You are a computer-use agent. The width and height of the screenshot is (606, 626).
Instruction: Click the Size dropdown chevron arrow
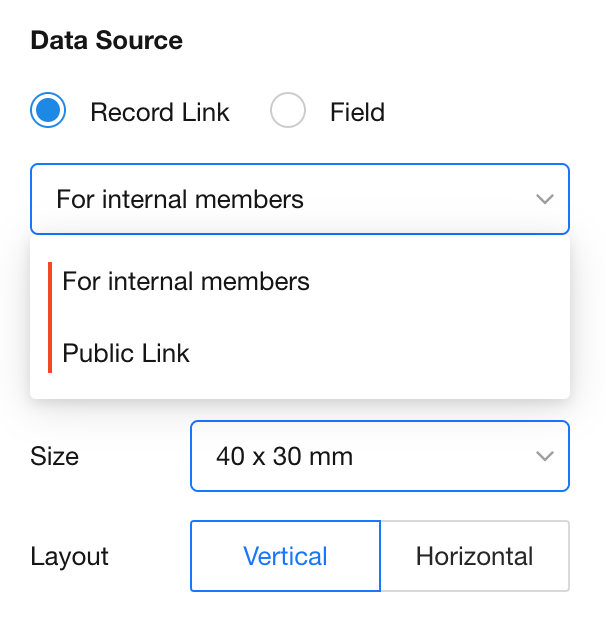(544, 456)
